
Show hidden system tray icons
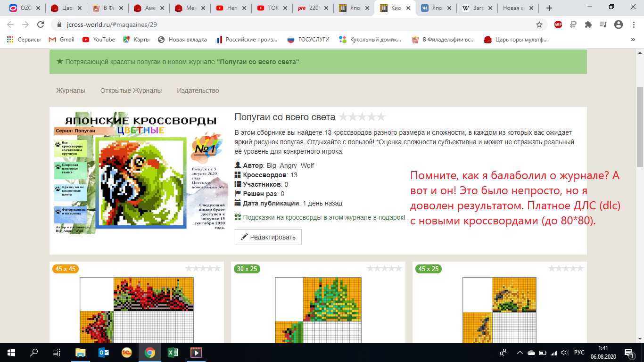pyautogui.click(x=520, y=352)
